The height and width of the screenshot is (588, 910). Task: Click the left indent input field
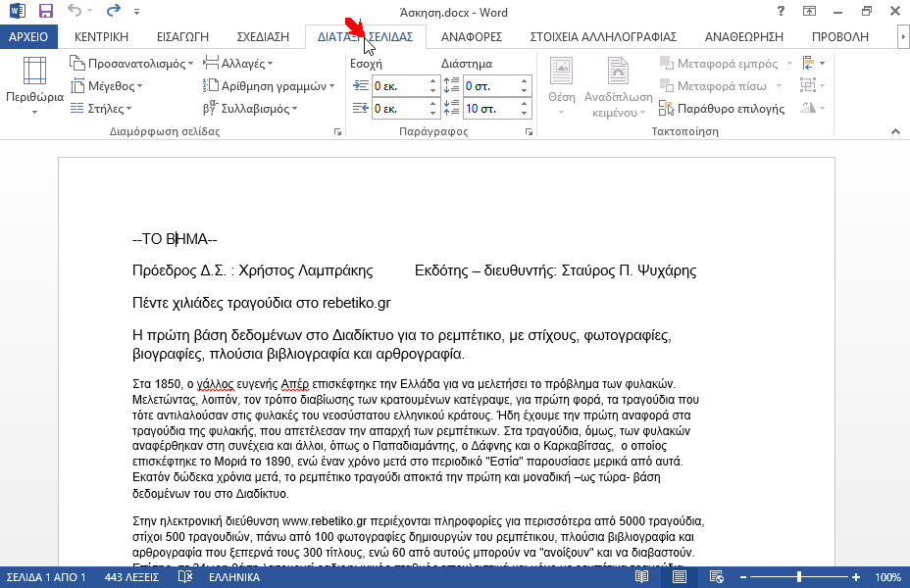coord(399,86)
